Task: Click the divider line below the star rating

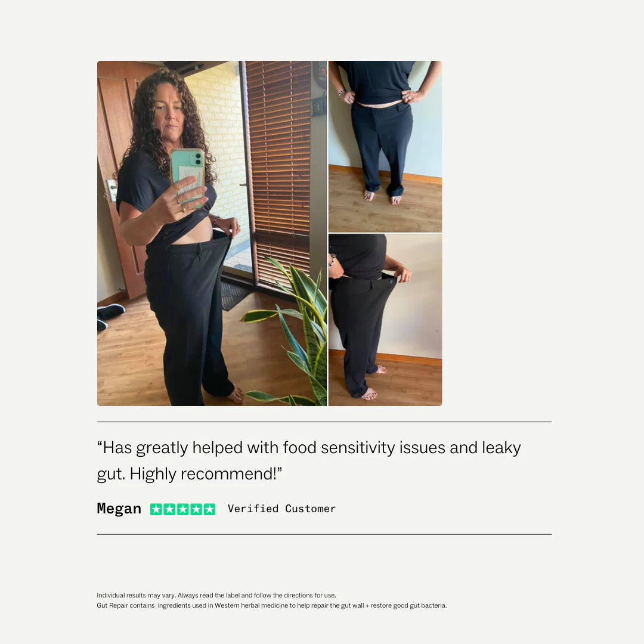Action: pos(324,534)
